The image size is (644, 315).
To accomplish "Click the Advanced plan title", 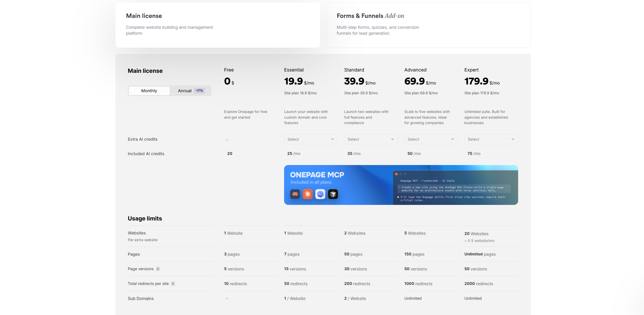I will 415,70.
